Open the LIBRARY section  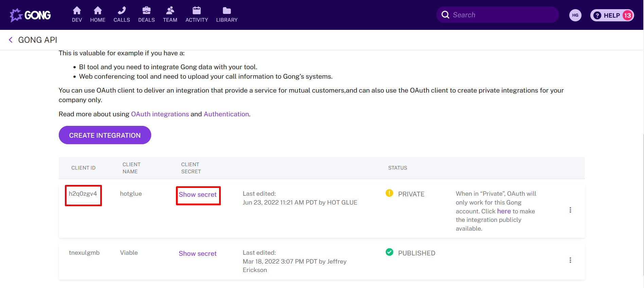pyautogui.click(x=227, y=15)
